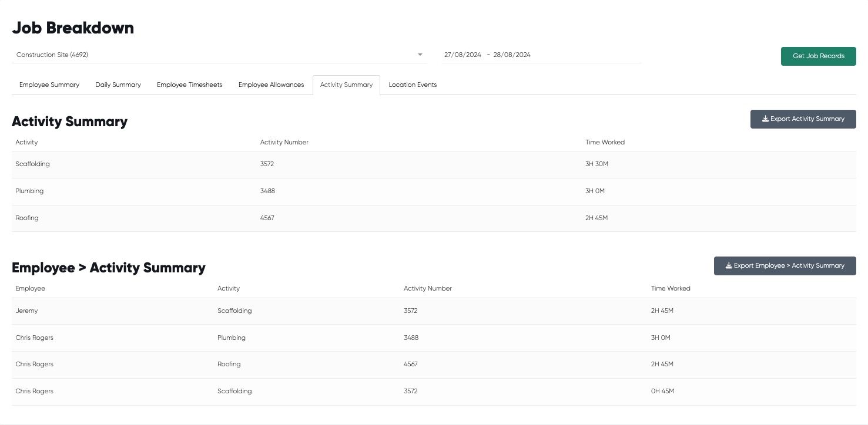
Task: Switch to the Employee Summary tab
Action: (49, 85)
